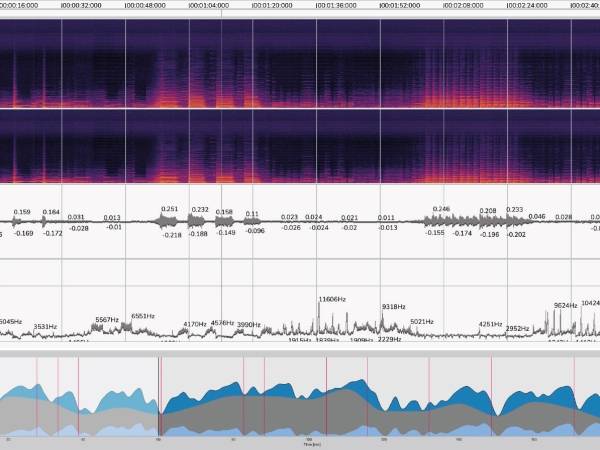Image resolution: width=600 pixels, height=450 pixels.
Task: Pick the 9624Hz frequency label
Action: pos(566,305)
